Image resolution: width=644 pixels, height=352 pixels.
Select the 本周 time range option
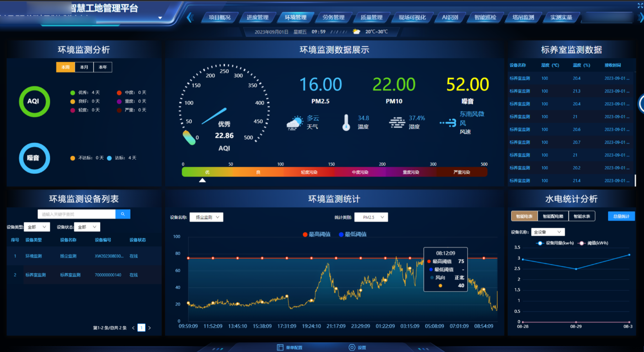point(65,67)
